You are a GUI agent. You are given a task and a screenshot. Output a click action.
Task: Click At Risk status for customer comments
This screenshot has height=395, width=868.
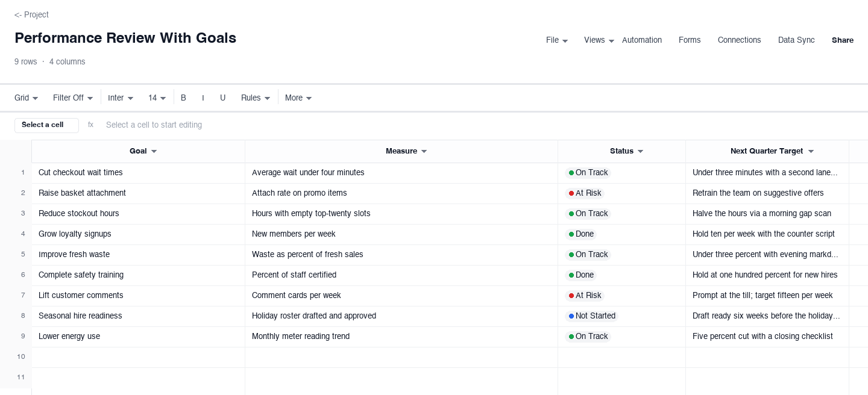(585, 296)
